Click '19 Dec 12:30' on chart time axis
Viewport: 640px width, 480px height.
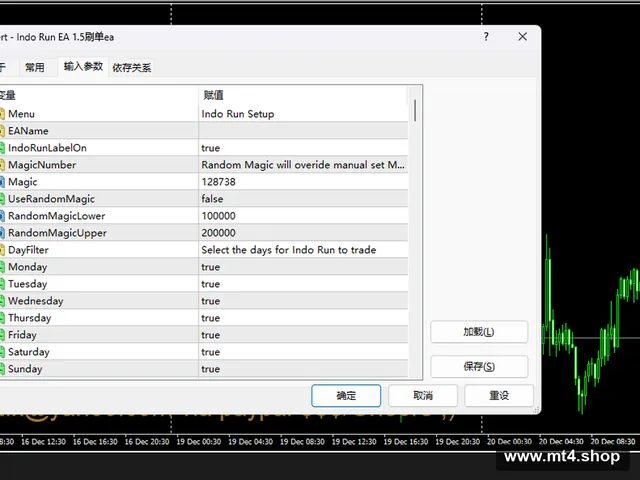click(x=354, y=442)
